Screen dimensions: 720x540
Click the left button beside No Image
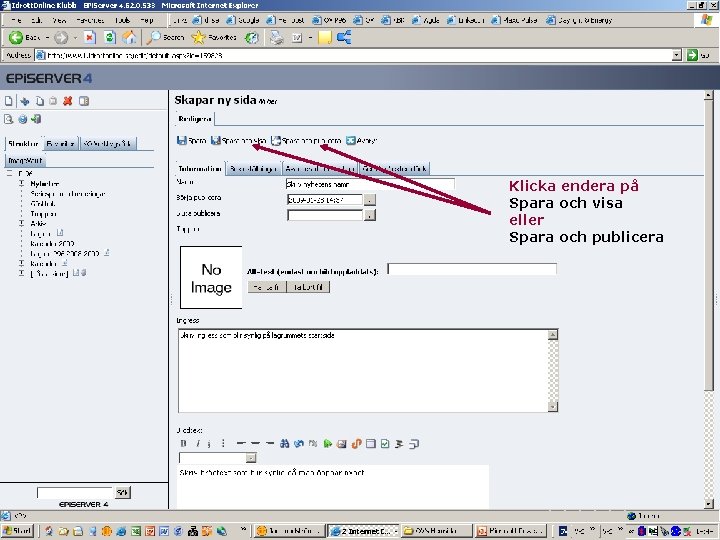[x=267, y=287]
